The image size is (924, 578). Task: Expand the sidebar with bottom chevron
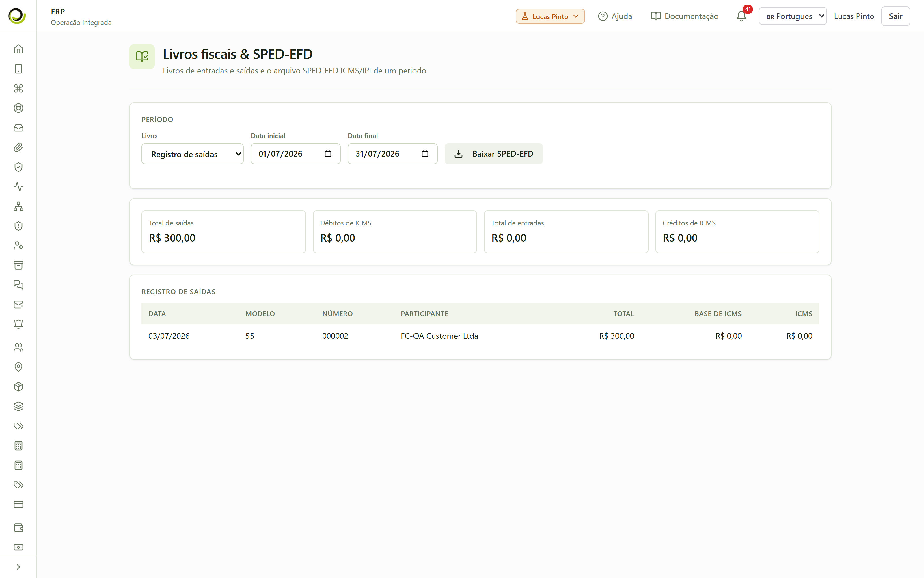click(x=18, y=567)
